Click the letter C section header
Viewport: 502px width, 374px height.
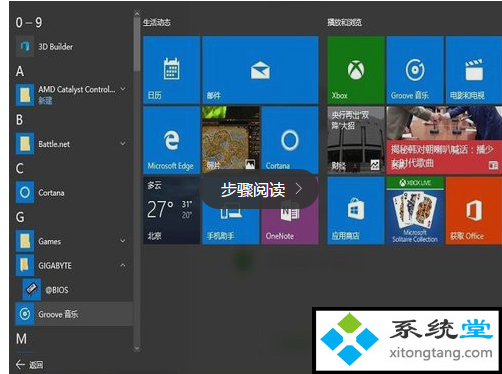(x=20, y=168)
